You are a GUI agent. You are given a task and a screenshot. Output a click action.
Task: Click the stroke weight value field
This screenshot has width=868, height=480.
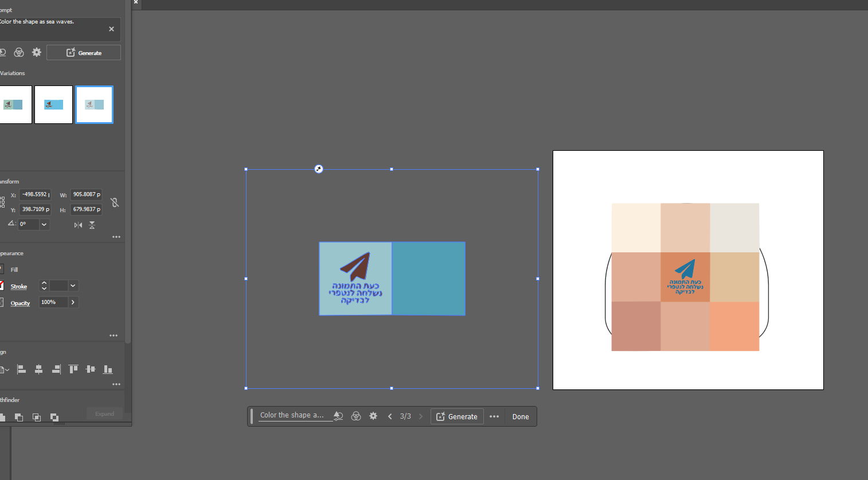(58, 286)
